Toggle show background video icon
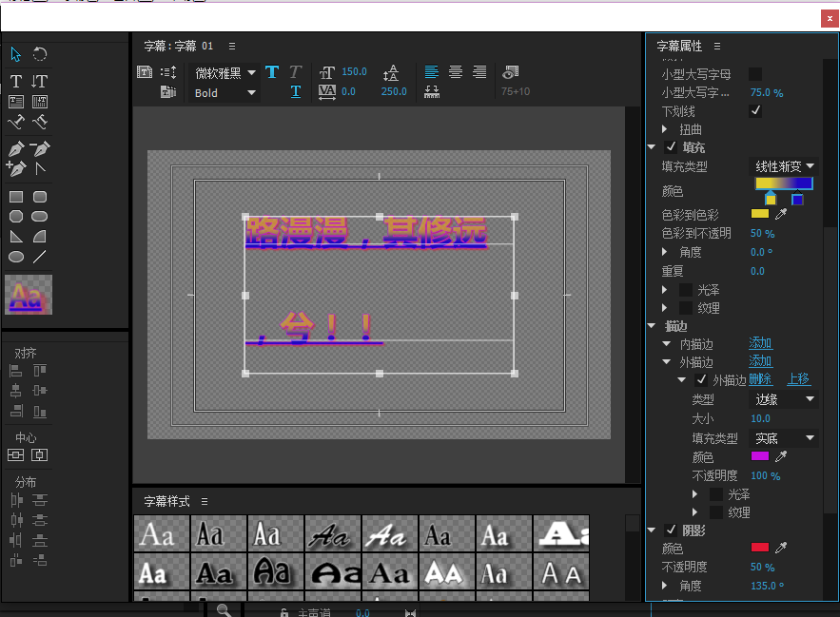The width and height of the screenshot is (840, 617). pos(510,71)
